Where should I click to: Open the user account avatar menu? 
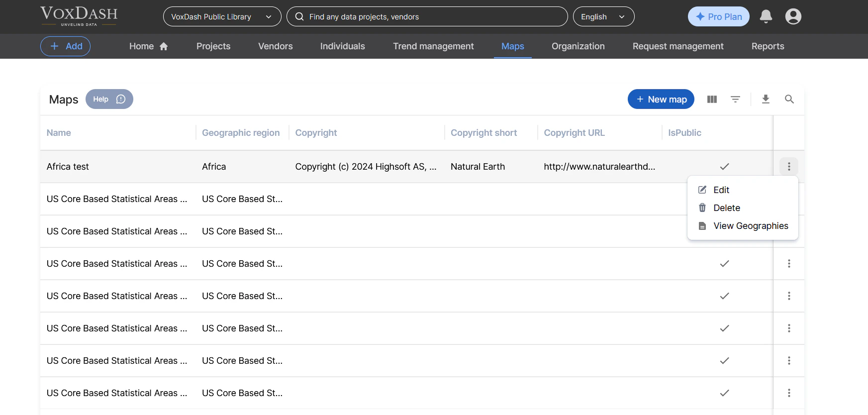[793, 16]
